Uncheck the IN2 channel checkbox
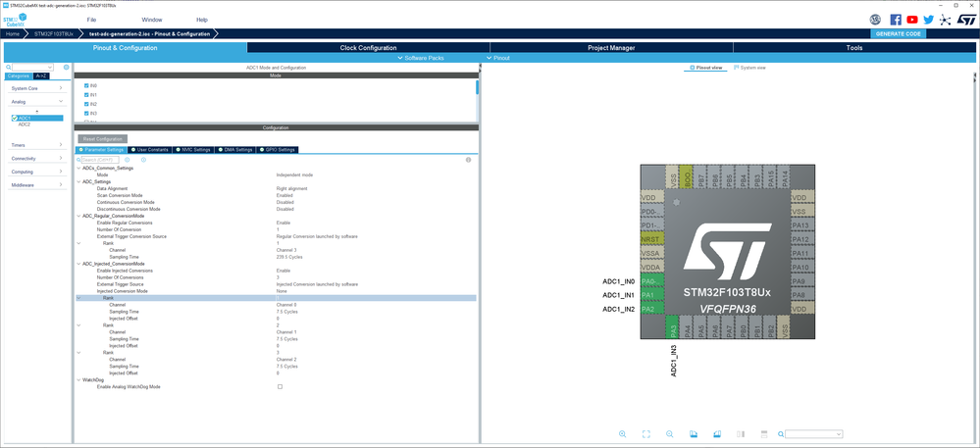The height and width of the screenshot is (448, 980). [86, 104]
